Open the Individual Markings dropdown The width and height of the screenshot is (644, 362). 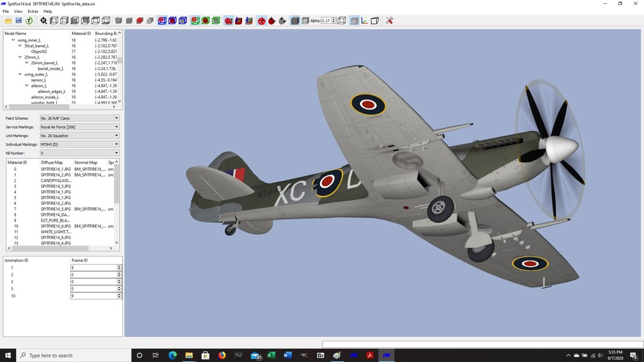click(x=79, y=144)
